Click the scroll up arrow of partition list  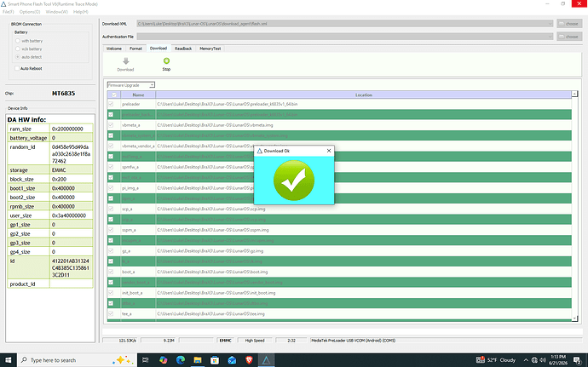(574, 94)
